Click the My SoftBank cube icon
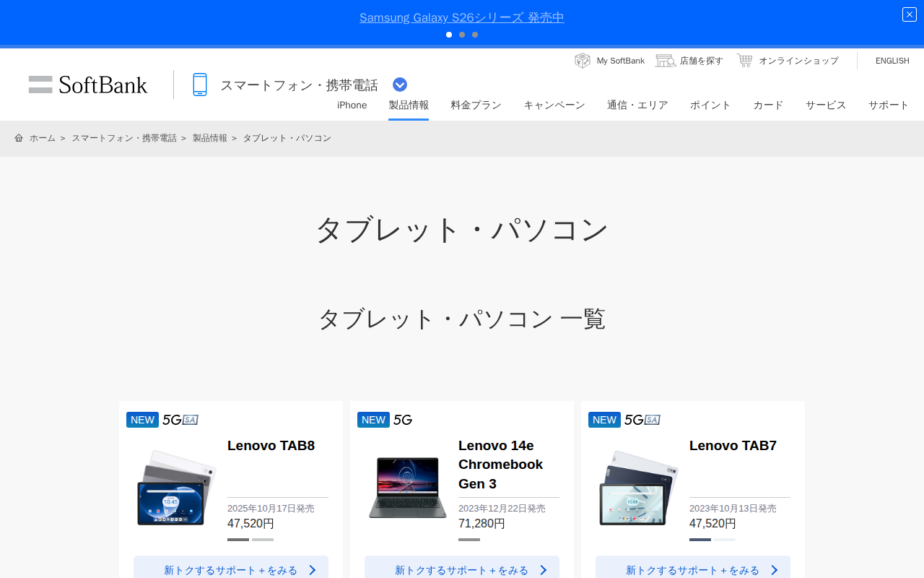This screenshot has width=924, height=578. coord(583,61)
